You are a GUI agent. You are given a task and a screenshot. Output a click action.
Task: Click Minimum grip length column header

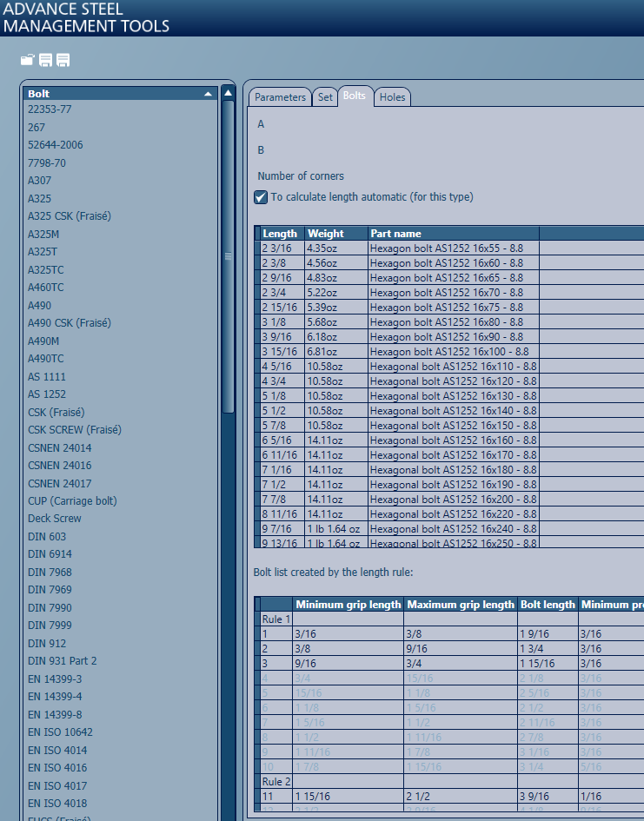click(349, 604)
